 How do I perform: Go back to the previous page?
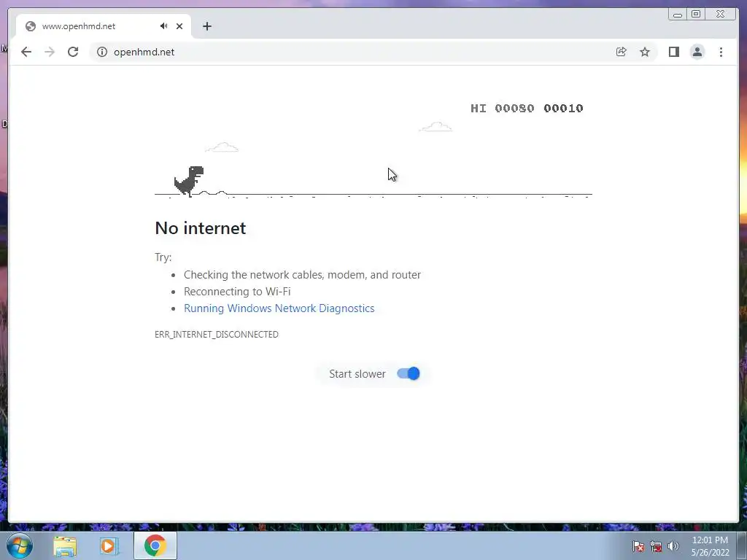(x=26, y=52)
